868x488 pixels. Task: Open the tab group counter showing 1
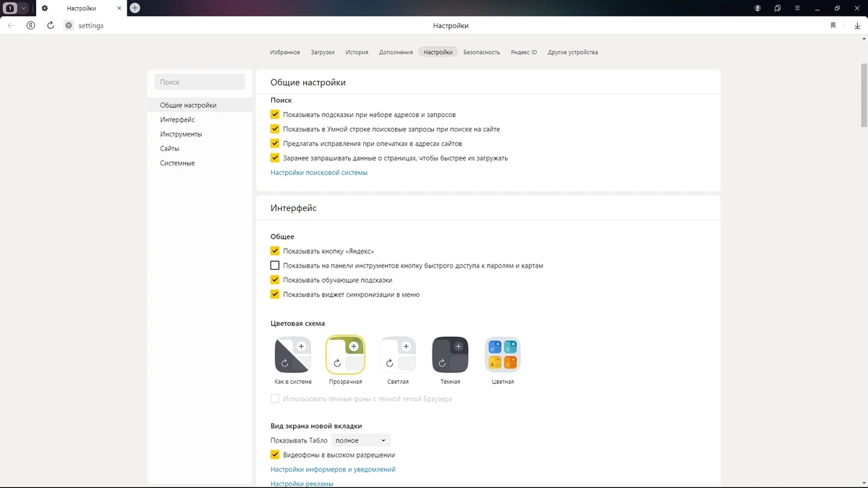click(11, 8)
